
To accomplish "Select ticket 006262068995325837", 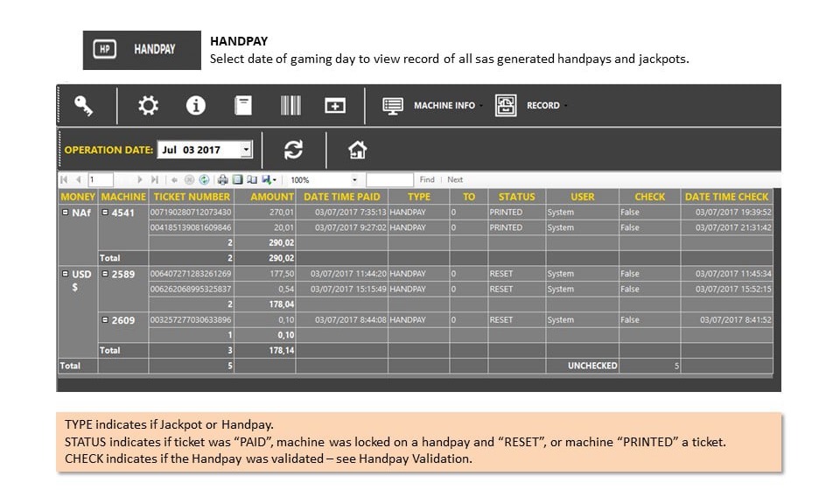I will (x=191, y=290).
